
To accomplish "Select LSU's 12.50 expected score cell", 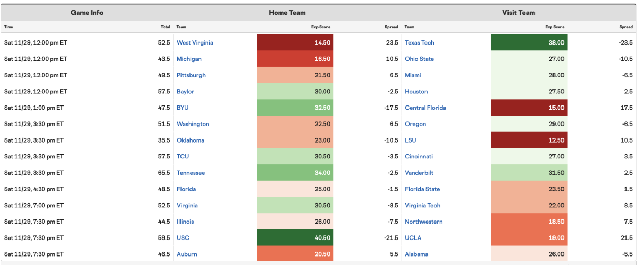I will [x=529, y=140].
